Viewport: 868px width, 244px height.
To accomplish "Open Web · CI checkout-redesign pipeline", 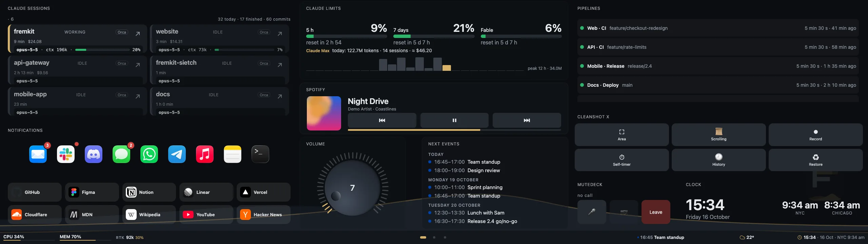I will tap(718, 28).
